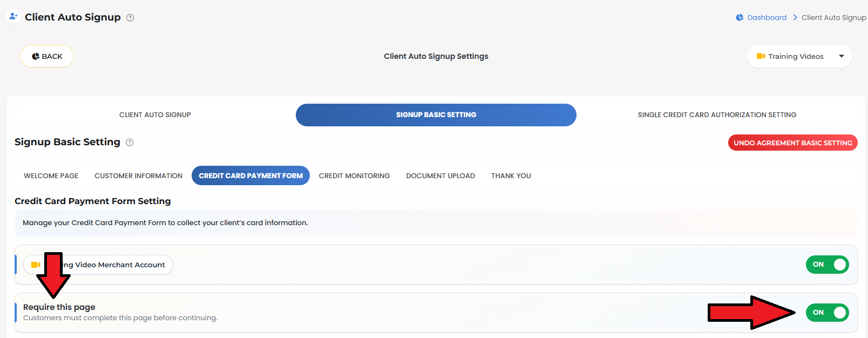Open the Welcome Page sub-tab

tap(51, 175)
